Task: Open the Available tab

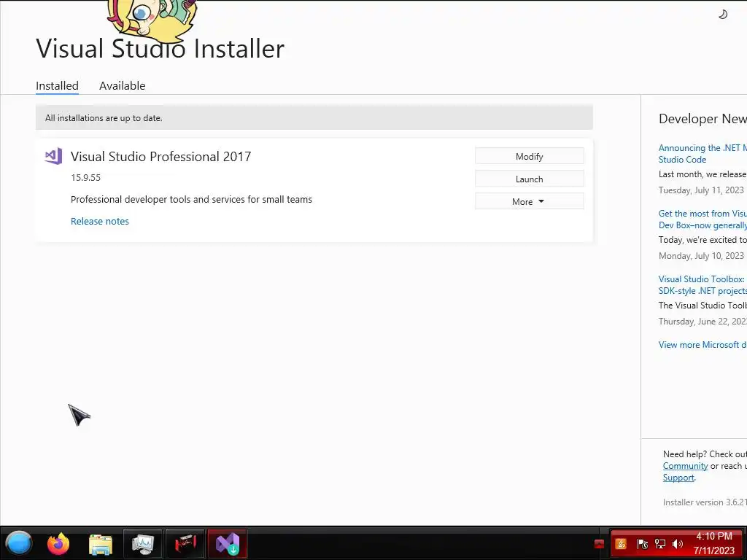Action: (x=122, y=86)
